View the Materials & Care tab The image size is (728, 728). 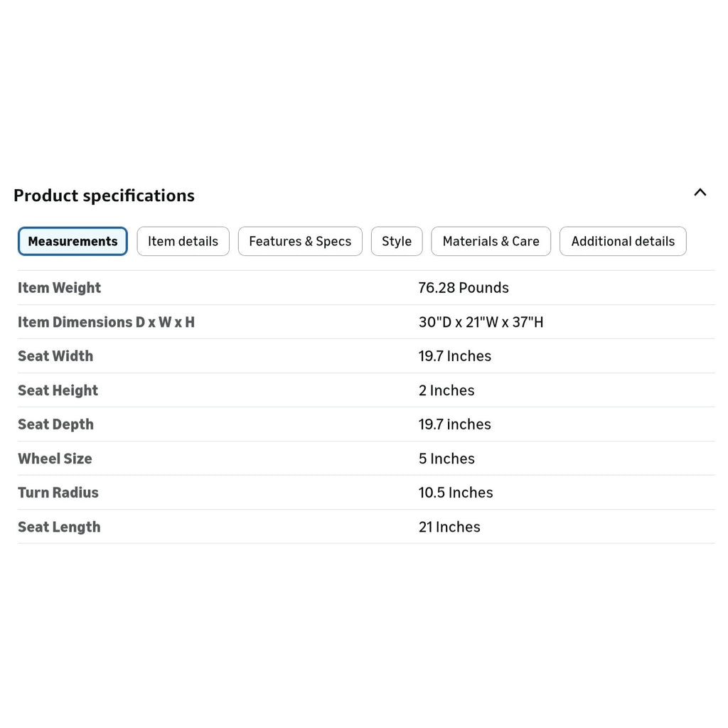(491, 241)
